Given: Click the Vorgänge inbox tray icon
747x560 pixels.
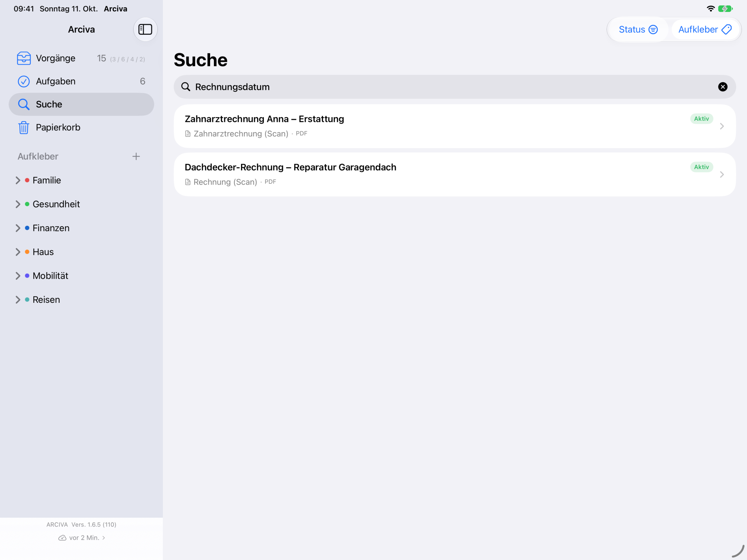Looking at the screenshot, I should 24,58.
